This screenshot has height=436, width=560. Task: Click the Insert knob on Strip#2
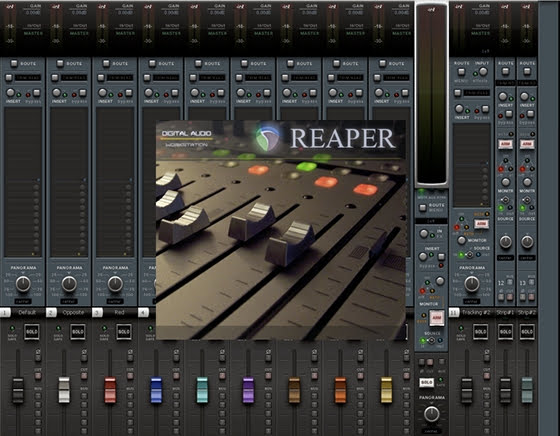[524, 96]
